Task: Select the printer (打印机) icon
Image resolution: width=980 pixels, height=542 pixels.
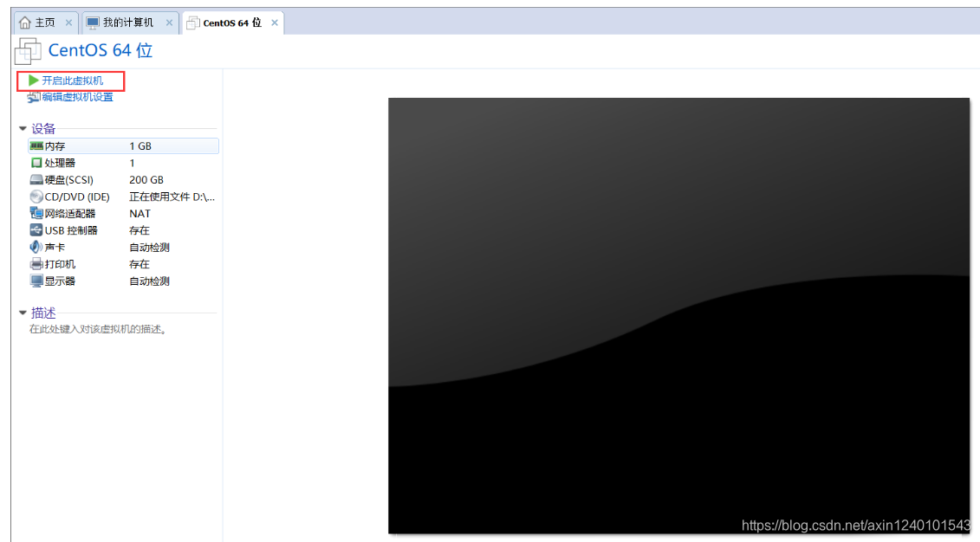Action: [36, 264]
